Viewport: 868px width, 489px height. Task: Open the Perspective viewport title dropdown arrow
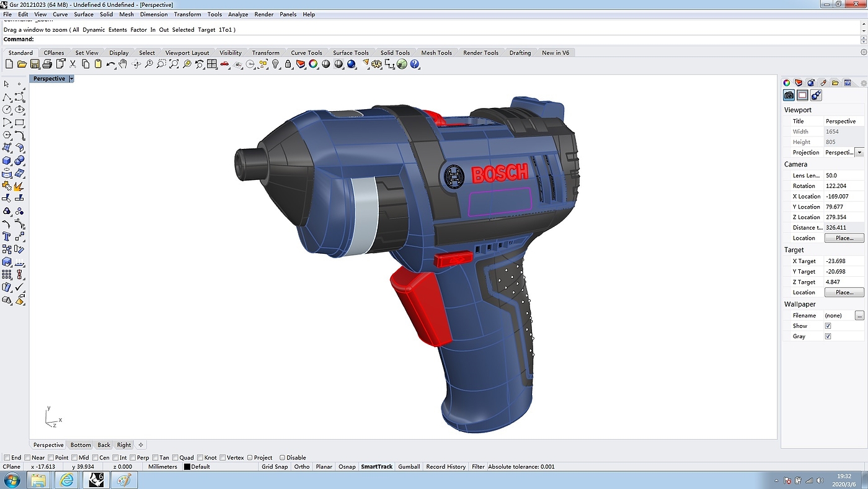coord(72,79)
